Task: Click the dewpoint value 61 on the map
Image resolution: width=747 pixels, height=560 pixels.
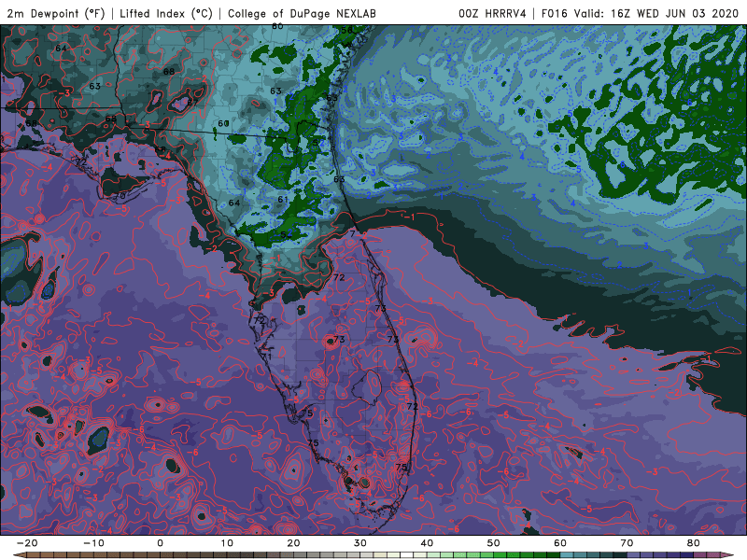Action: click(x=283, y=199)
